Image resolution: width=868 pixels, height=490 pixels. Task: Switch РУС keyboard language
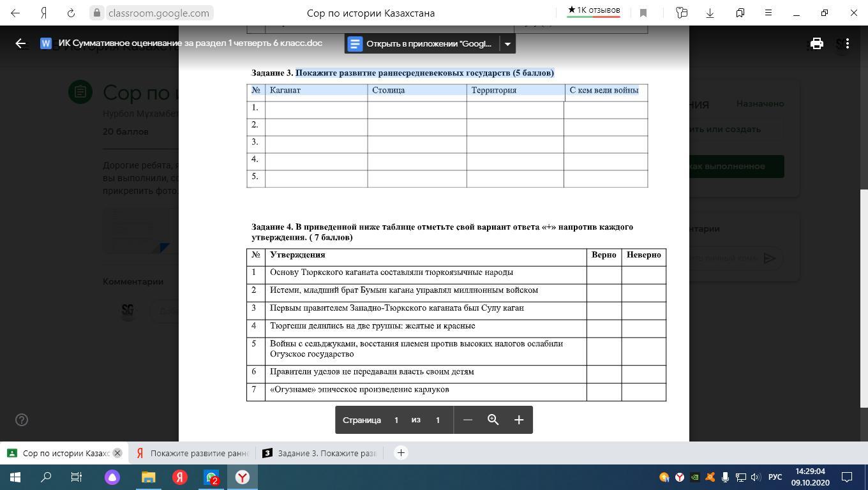point(775,477)
